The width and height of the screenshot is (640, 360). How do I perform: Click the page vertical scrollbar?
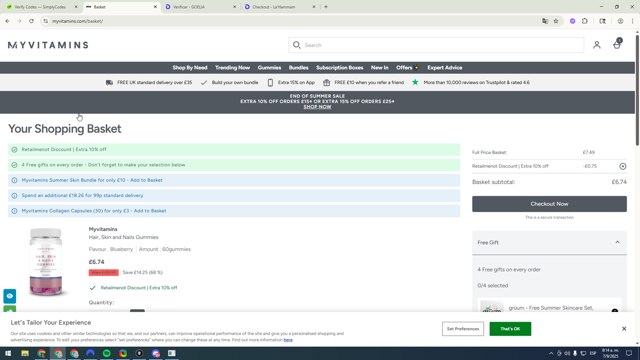637,90
